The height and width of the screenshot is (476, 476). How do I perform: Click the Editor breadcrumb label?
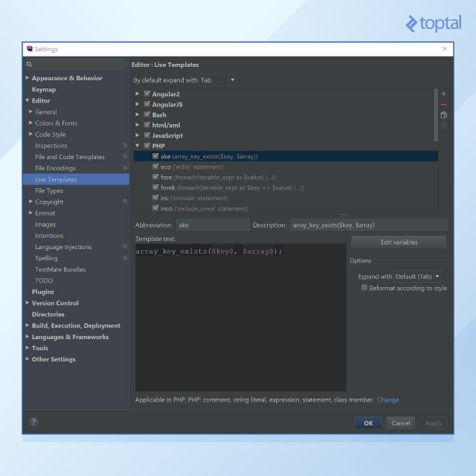click(141, 65)
